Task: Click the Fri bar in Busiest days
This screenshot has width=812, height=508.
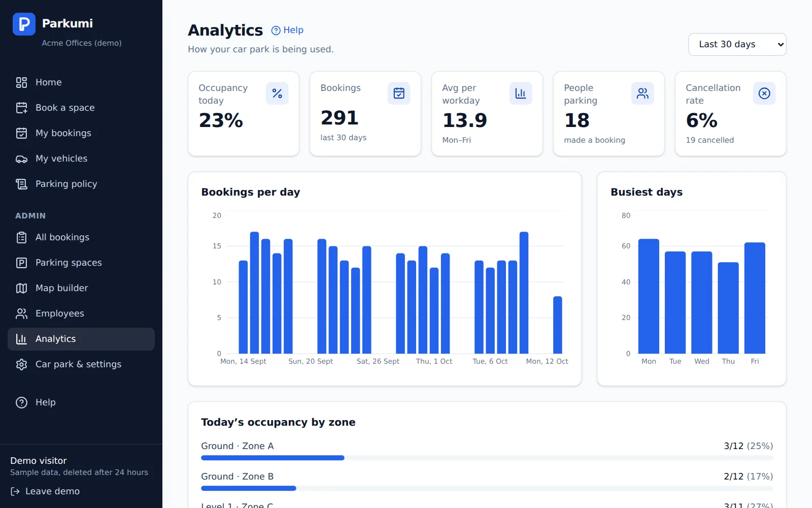Action: [x=755, y=298]
